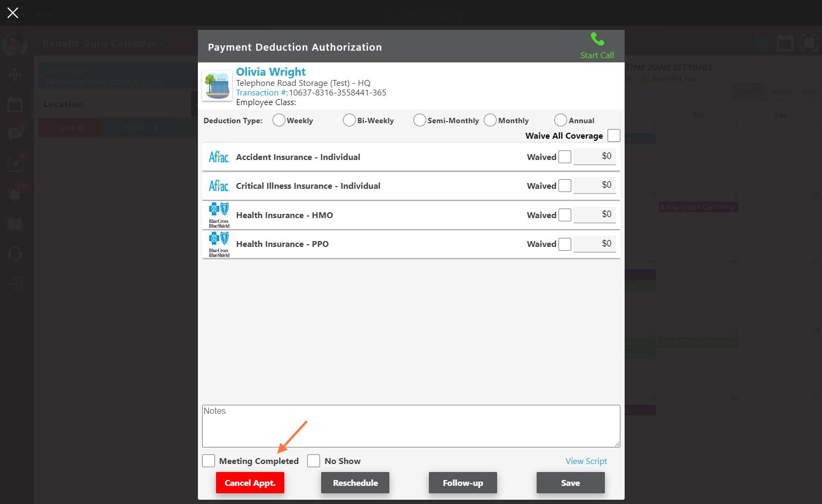
Task: Select the Semi-Monthly deduction type
Action: [x=420, y=120]
